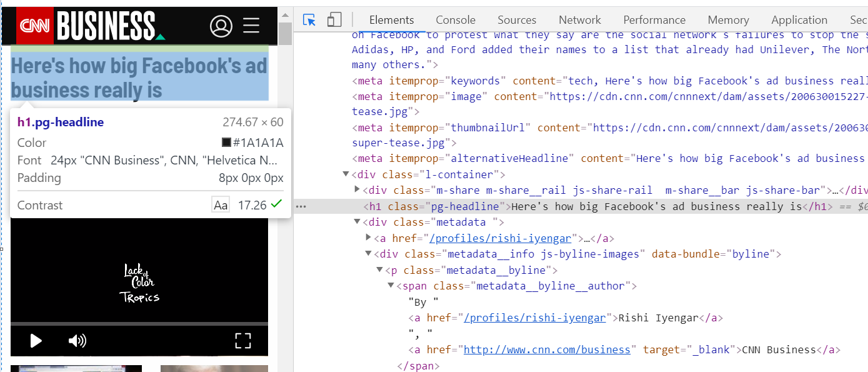Image resolution: width=868 pixels, height=372 pixels.
Task: Mute the video volume icon
Action: pos(77,341)
